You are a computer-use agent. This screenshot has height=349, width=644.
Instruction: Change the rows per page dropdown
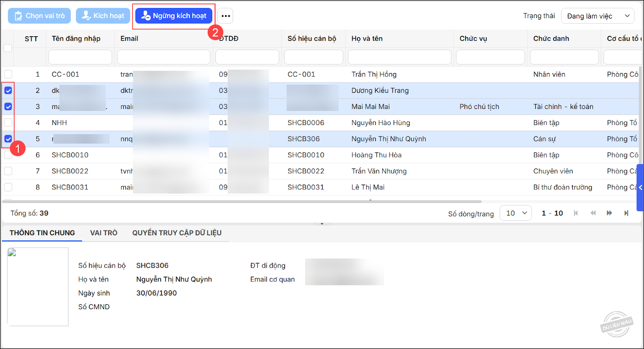(516, 213)
